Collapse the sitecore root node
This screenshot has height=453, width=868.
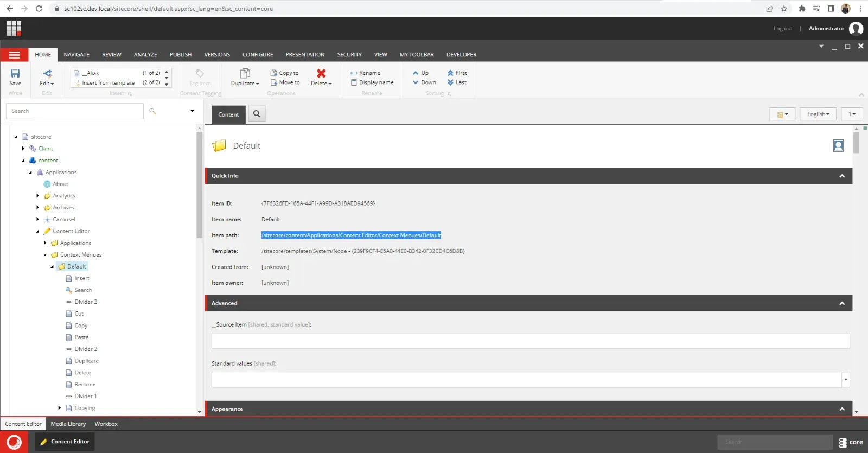(16, 137)
